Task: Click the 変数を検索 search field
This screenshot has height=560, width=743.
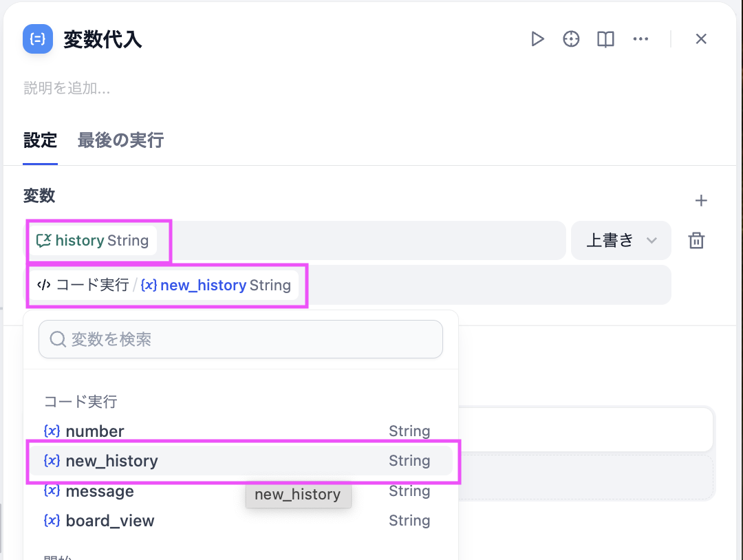Action: coord(241,339)
